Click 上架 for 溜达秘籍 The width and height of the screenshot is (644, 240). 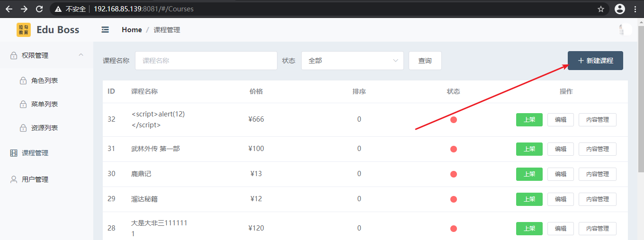coord(529,199)
